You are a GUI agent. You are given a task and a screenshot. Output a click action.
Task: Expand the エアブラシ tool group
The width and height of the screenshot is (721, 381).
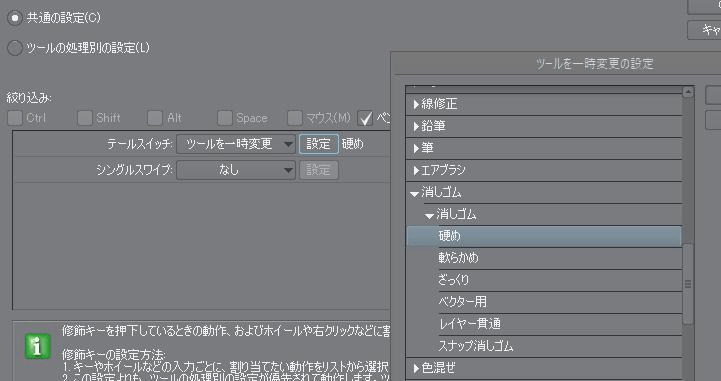click(417, 171)
